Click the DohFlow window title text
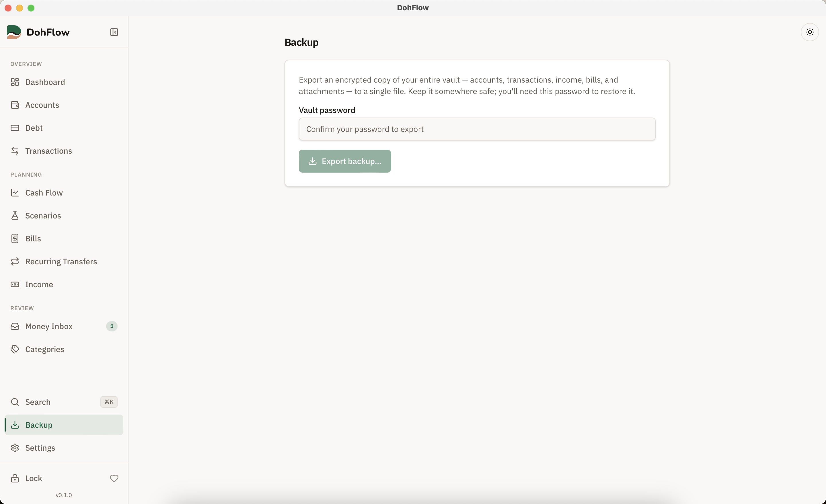826x504 pixels. [x=413, y=8]
